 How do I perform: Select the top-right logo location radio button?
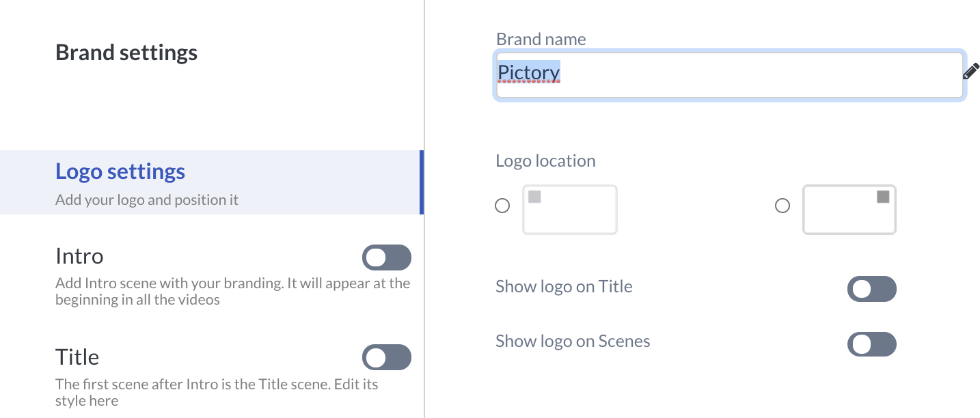point(782,206)
